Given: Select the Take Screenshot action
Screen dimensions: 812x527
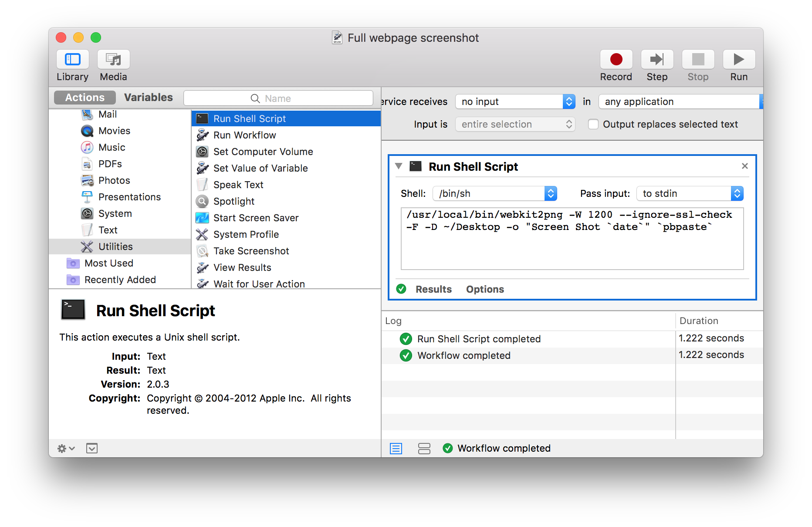Looking at the screenshot, I should point(251,251).
